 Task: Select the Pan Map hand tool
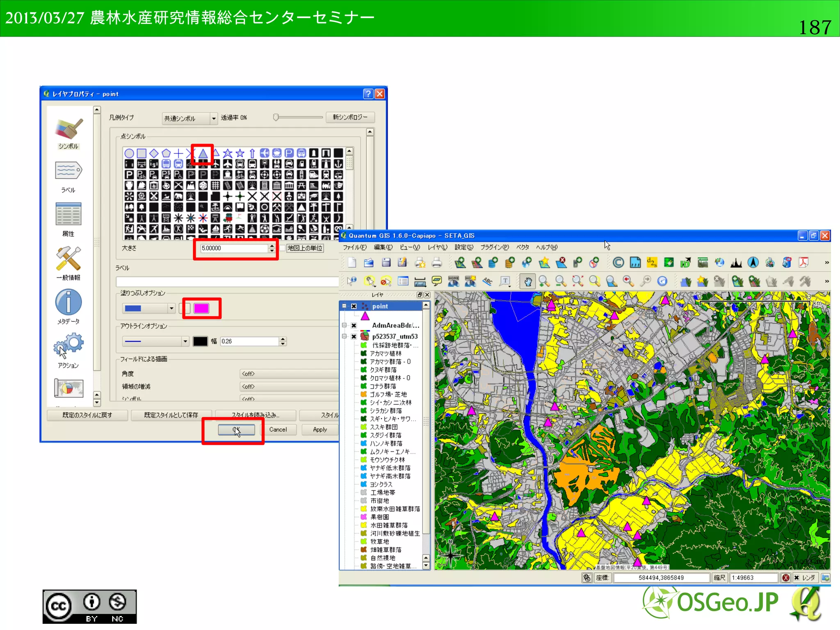(527, 281)
